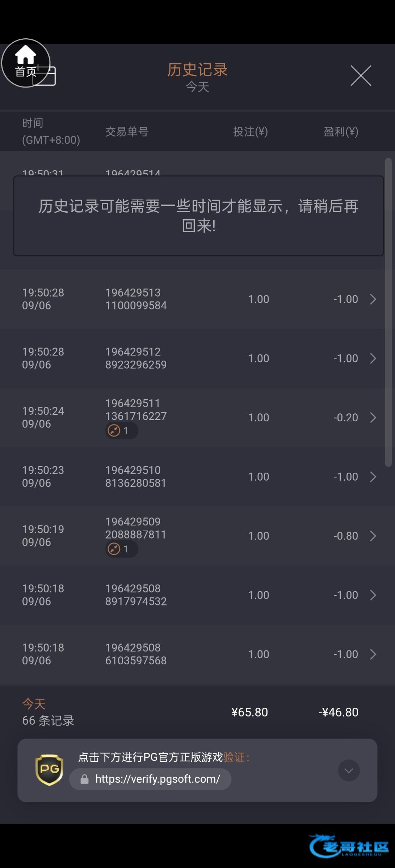This screenshot has width=395, height=868.
Task: Tap free spin badge on record 196429509
Action: pos(121,549)
